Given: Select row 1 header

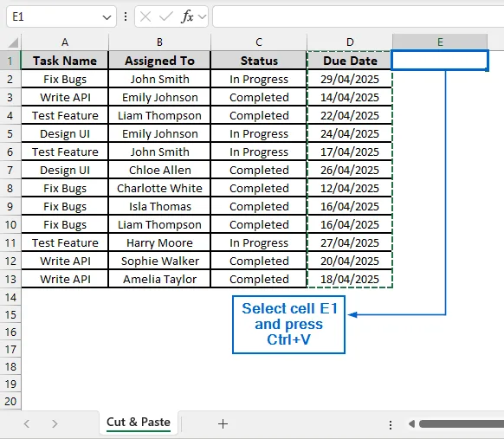Looking at the screenshot, I should tap(10, 61).
